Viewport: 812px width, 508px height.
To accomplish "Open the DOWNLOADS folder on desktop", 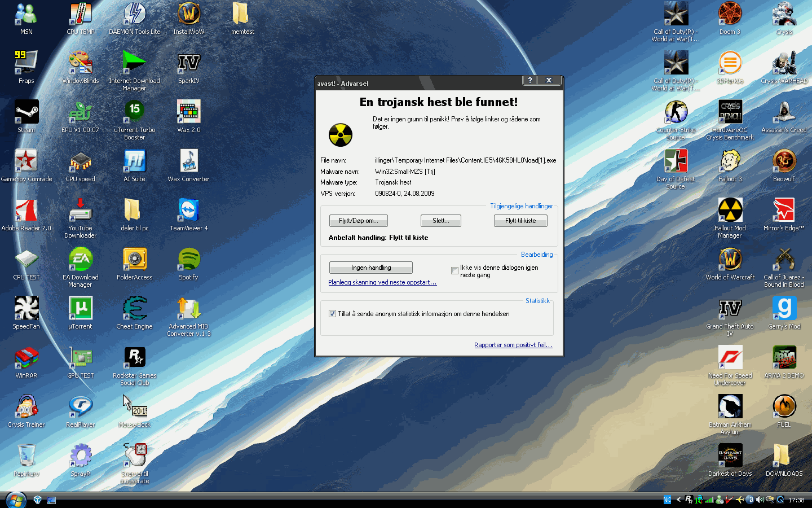I will (784, 460).
